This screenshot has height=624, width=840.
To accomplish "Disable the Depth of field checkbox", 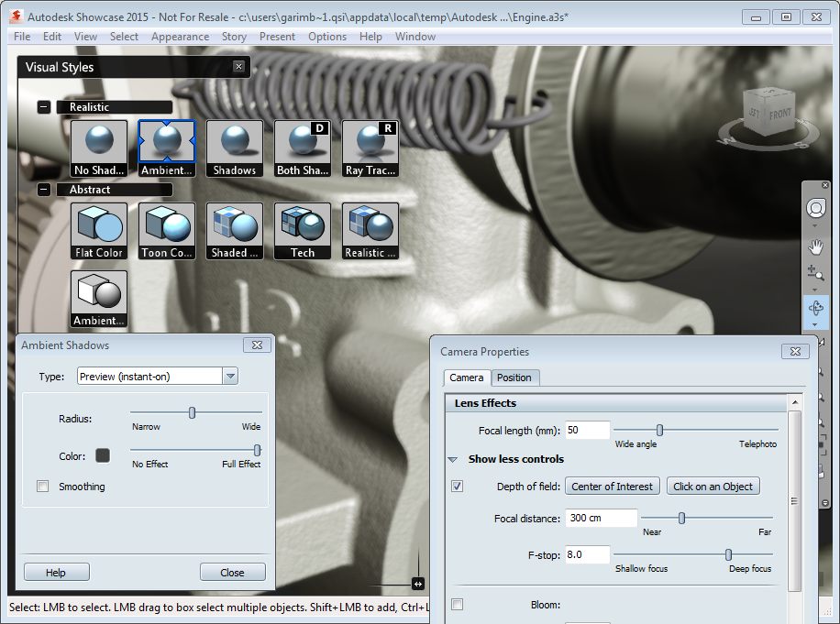I will click(x=457, y=486).
